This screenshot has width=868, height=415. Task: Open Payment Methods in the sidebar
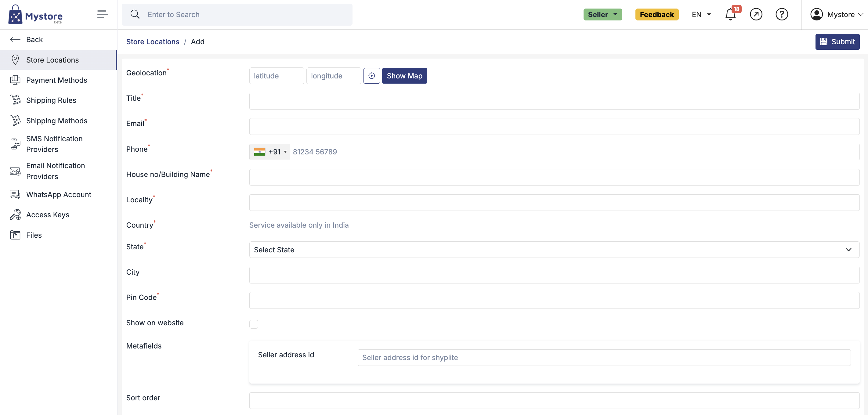point(56,80)
